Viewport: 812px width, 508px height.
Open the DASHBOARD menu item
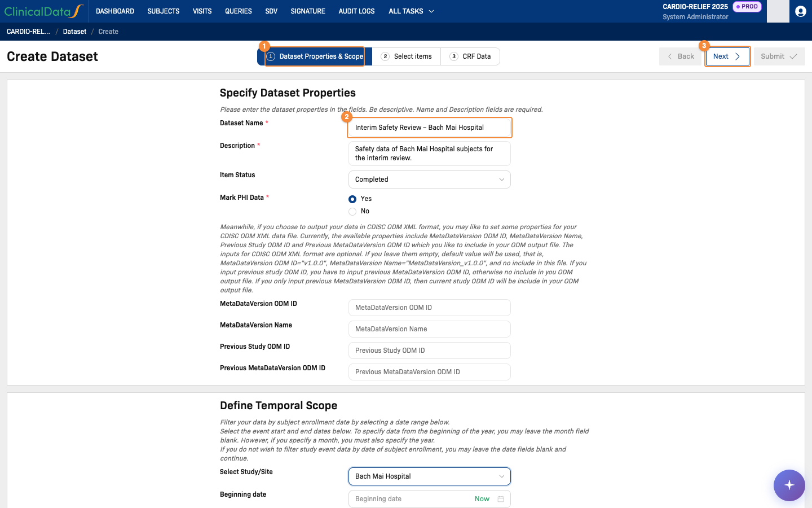(115, 11)
